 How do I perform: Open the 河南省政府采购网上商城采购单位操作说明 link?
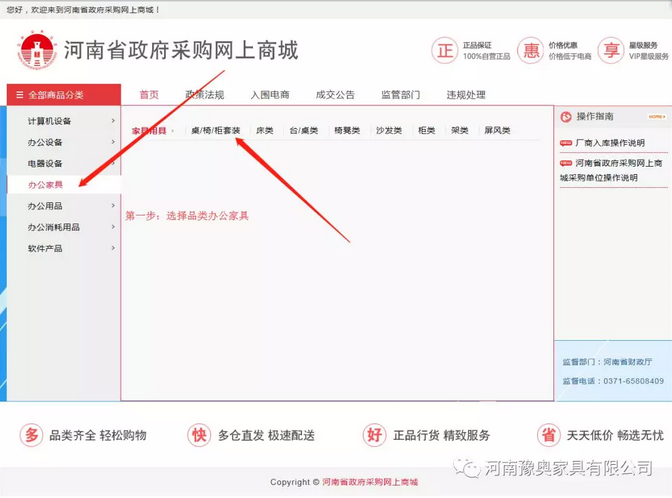[x=612, y=170]
